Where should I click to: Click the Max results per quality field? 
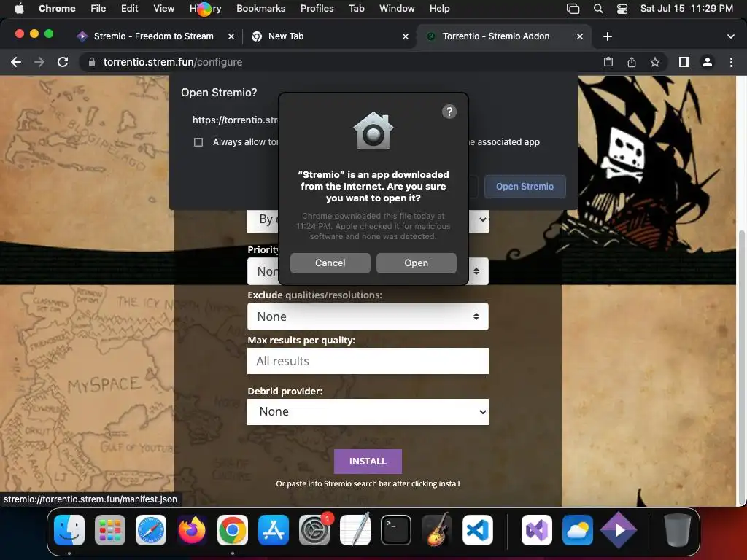(x=368, y=361)
